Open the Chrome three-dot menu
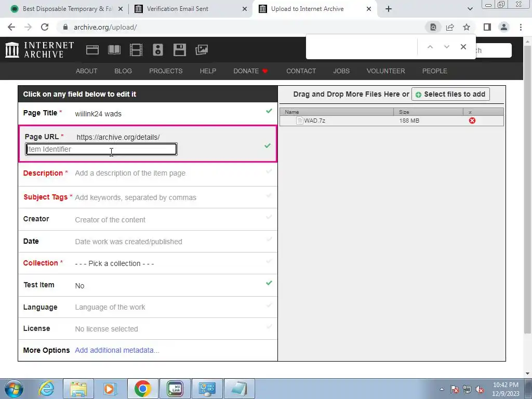The width and height of the screenshot is (532, 399). (521, 27)
